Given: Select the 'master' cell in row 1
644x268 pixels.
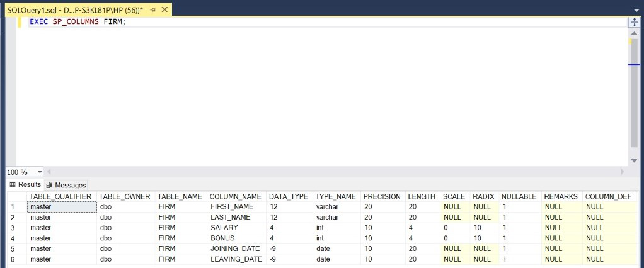Looking at the screenshot, I should pos(61,207).
